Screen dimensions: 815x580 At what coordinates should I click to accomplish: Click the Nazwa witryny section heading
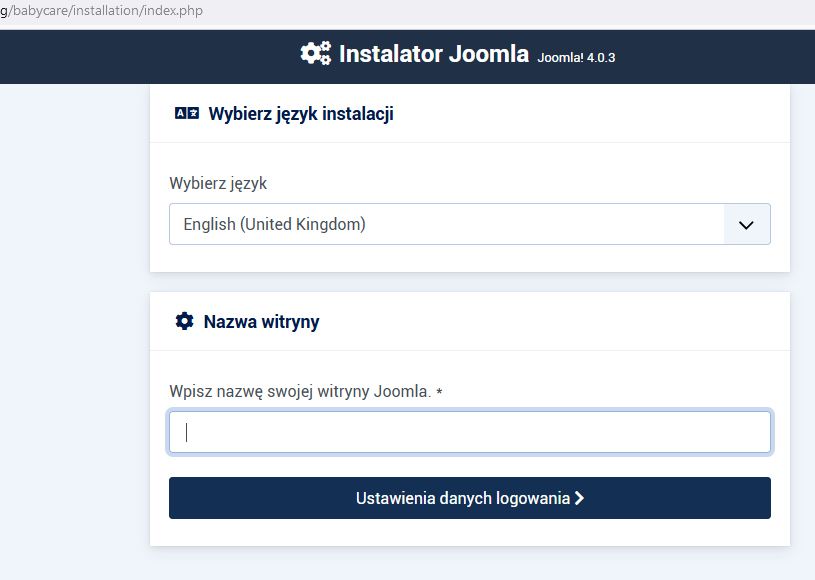(261, 322)
